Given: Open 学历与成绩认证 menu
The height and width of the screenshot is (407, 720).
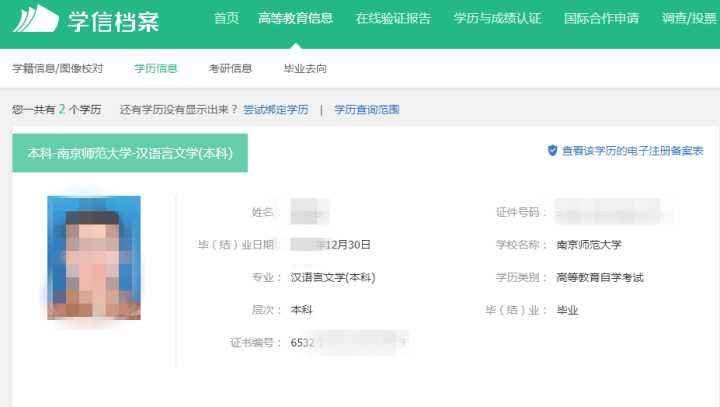Looking at the screenshot, I should (497, 18).
